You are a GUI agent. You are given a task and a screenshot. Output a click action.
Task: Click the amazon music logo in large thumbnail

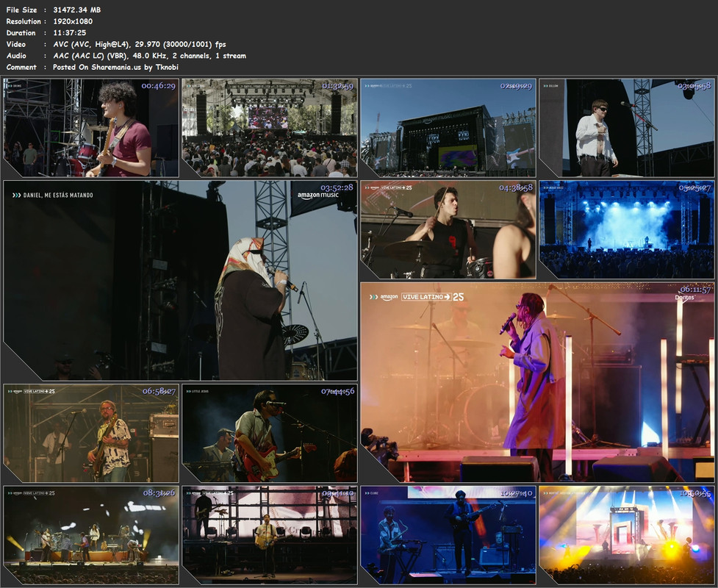click(317, 196)
